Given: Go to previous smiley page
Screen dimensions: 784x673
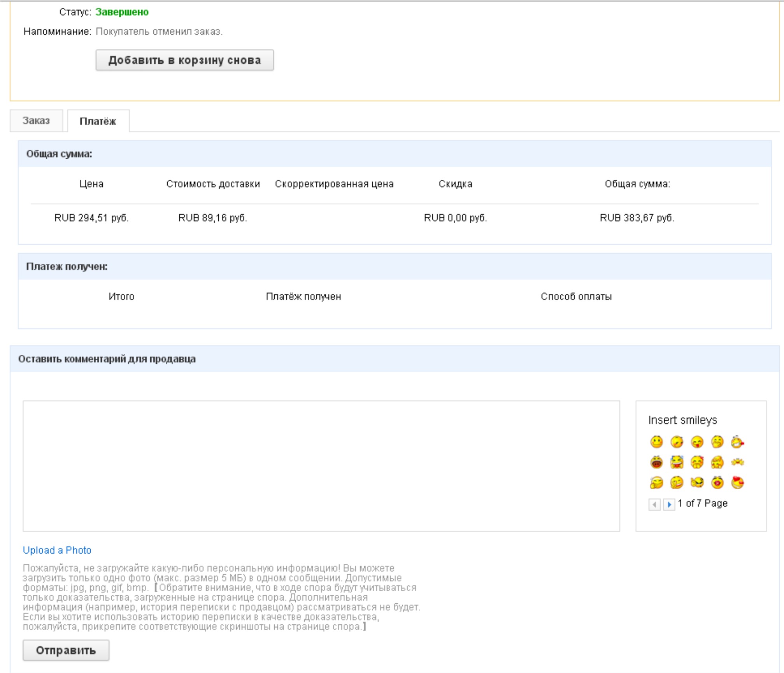Looking at the screenshot, I should tap(654, 505).
